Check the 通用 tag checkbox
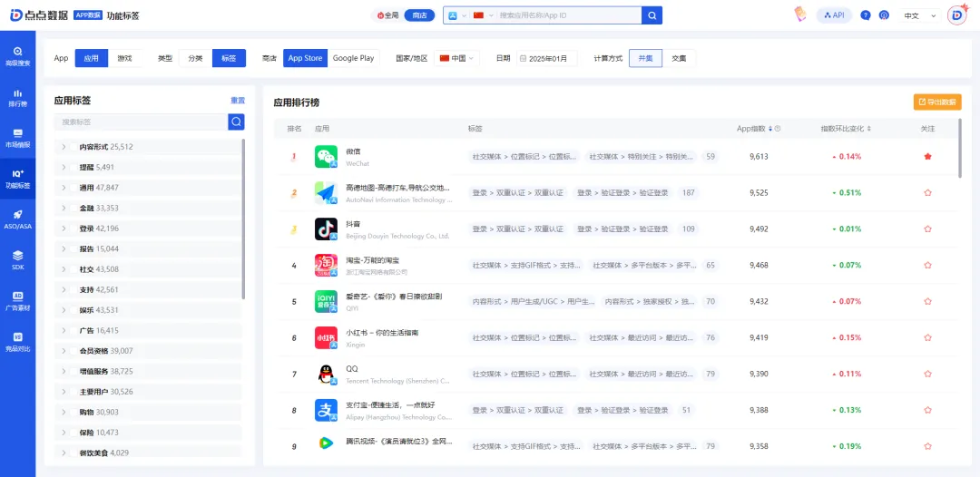 tap(73, 188)
